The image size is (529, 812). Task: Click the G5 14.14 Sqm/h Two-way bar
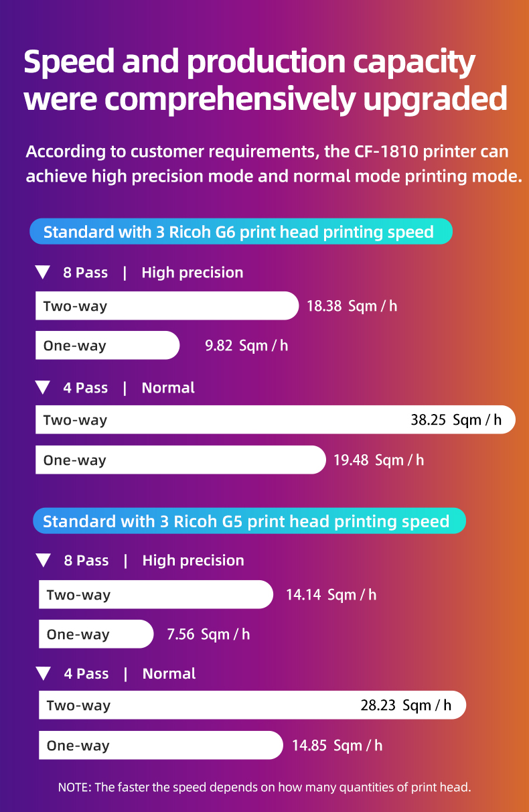pyautogui.click(x=155, y=595)
